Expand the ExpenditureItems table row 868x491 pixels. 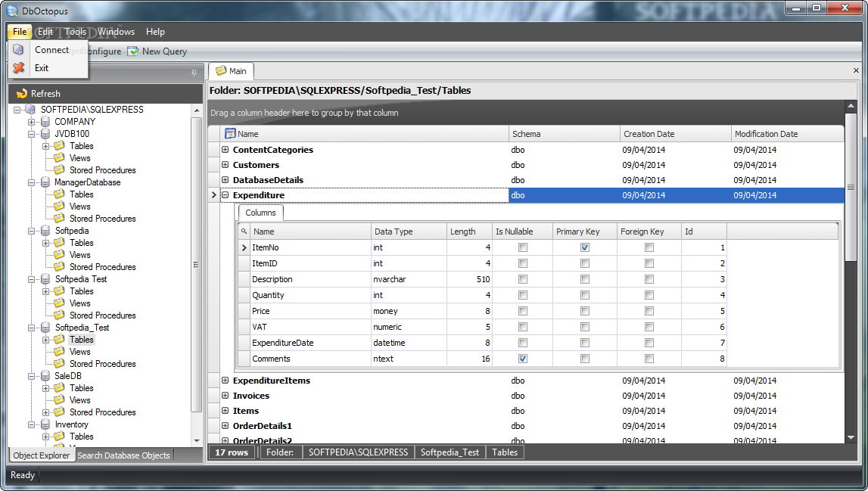pos(226,381)
